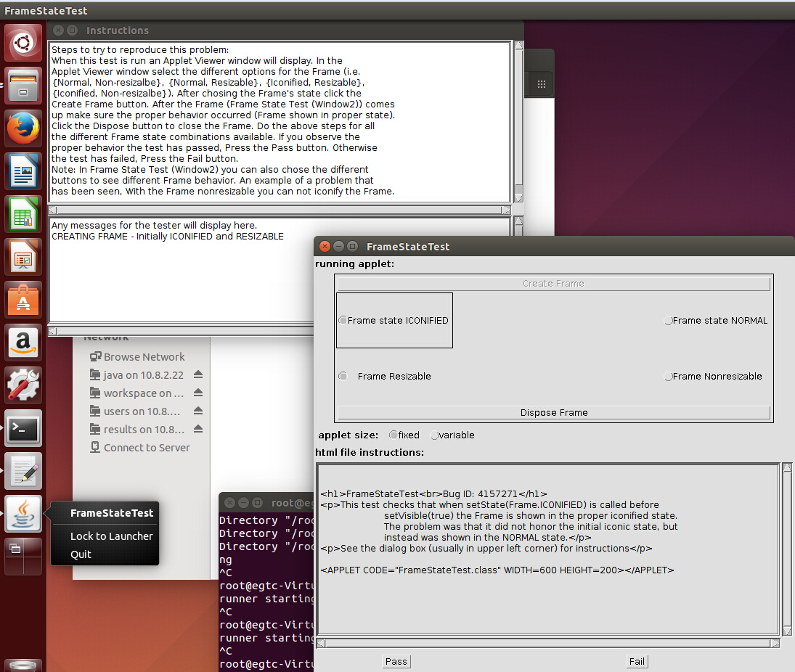Select Frame state ICONIFIED radio button
Image resolution: width=795 pixels, height=672 pixels.
tap(343, 321)
